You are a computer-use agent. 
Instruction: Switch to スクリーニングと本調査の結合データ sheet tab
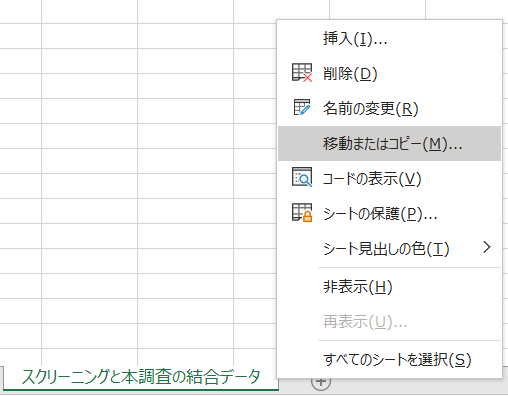pyautogui.click(x=141, y=377)
